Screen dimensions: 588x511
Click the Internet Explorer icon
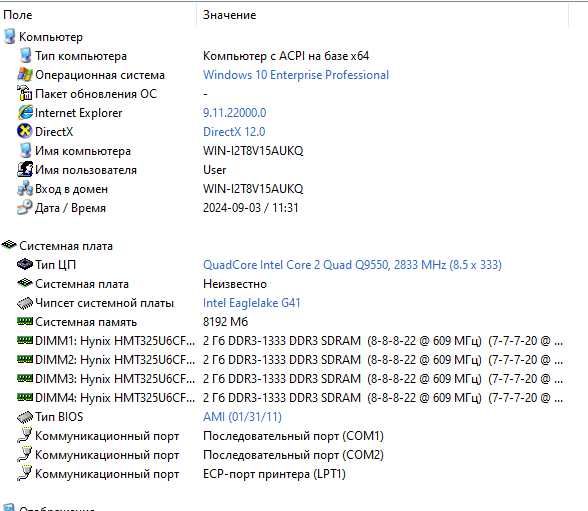click(x=25, y=112)
